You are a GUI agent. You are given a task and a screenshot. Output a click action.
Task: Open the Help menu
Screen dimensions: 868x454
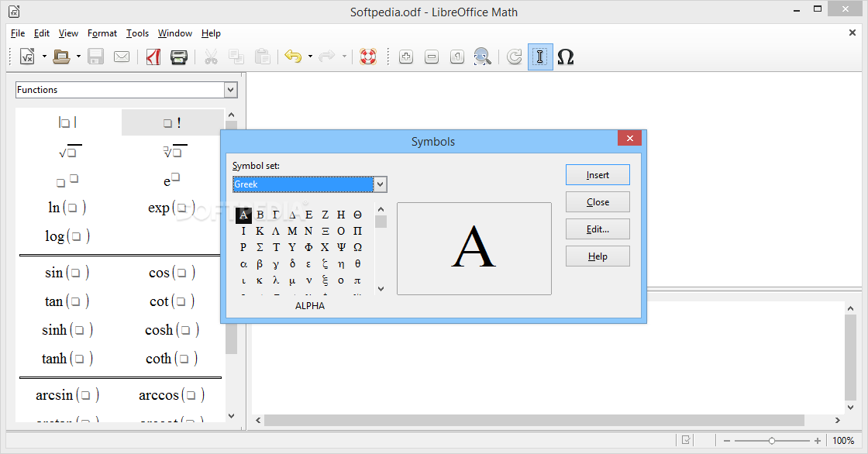coord(211,33)
